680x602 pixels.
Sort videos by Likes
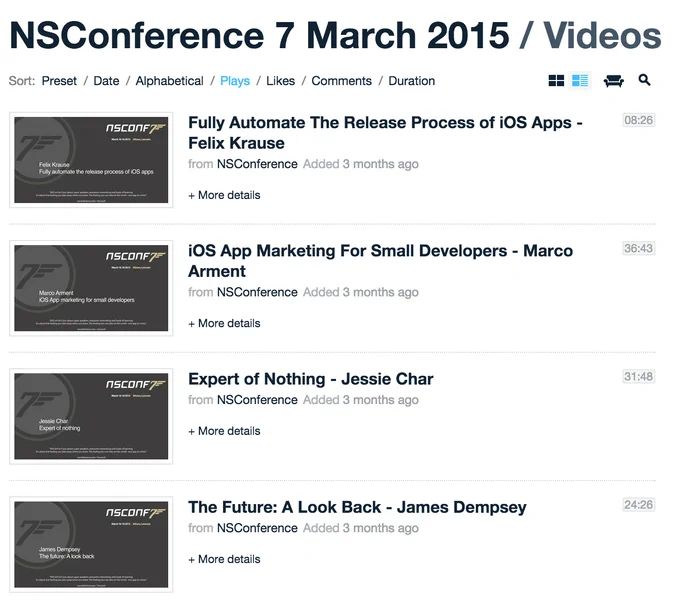point(281,81)
